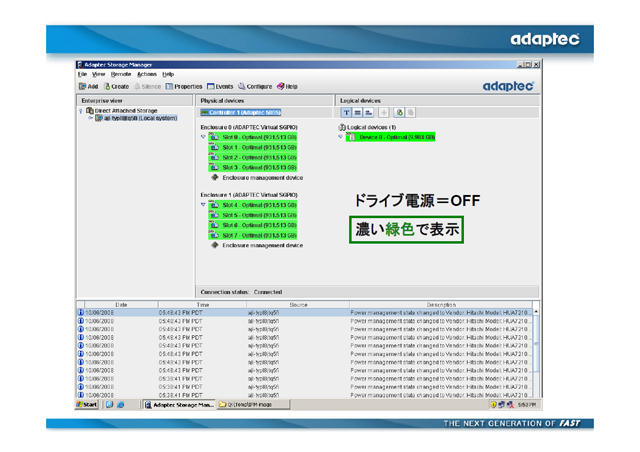The width and height of the screenshot is (640, 452).
Task: Sort events by Time column header
Action: click(x=202, y=305)
